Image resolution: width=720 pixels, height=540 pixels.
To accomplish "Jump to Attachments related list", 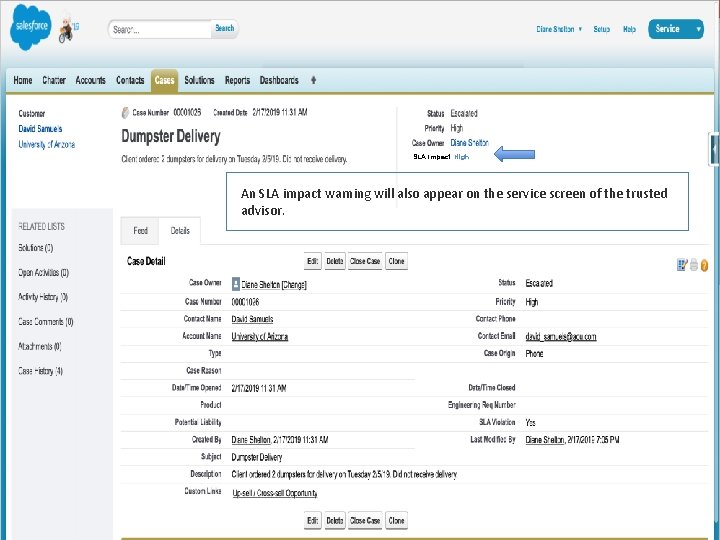I will [x=39, y=347].
